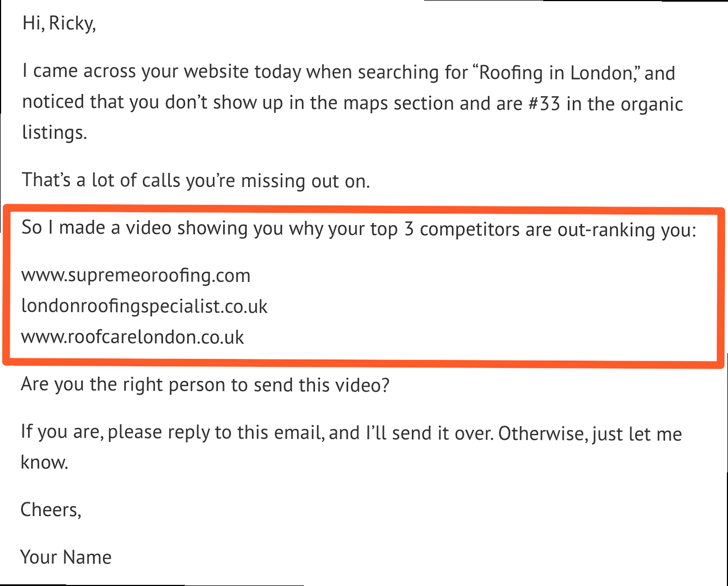Click "please reply to this email" text
The width and height of the screenshot is (728, 586).
tap(215, 432)
